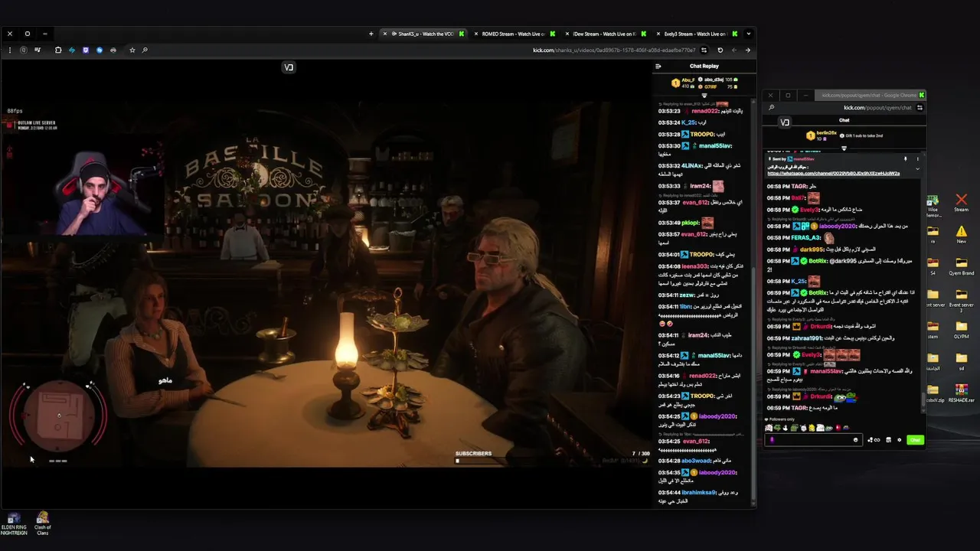Click username abo3woad in Chat Replay
This screenshot has height=551, width=980.
697,461
